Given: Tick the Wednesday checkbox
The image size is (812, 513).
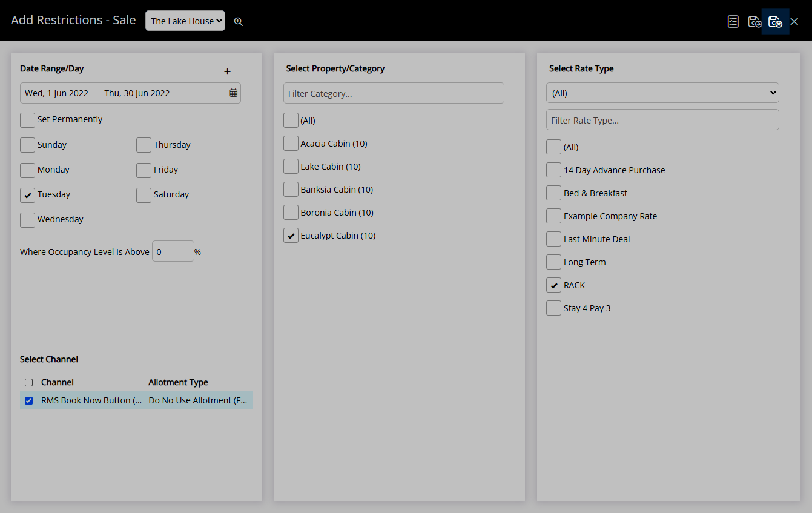Looking at the screenshot, I should (28, 220).
